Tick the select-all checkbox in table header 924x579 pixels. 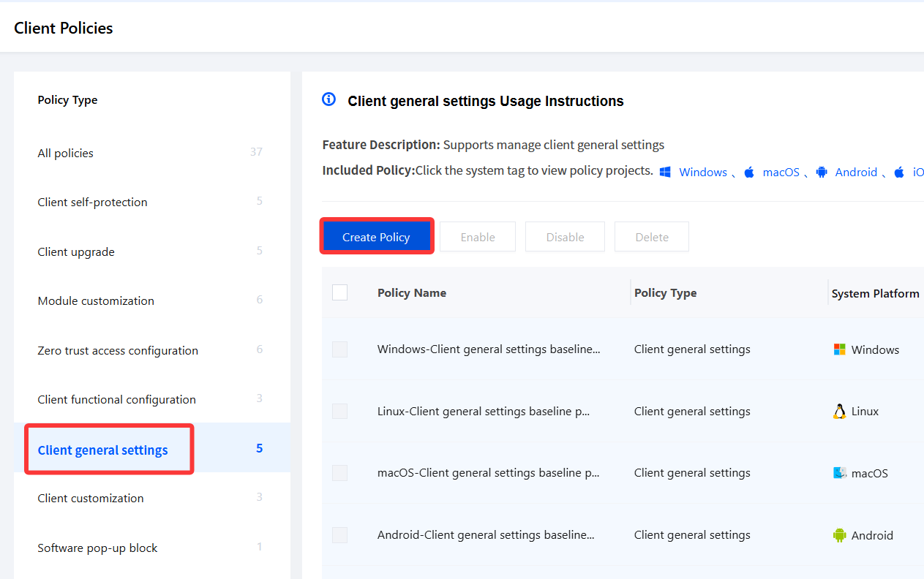point(339,292)
